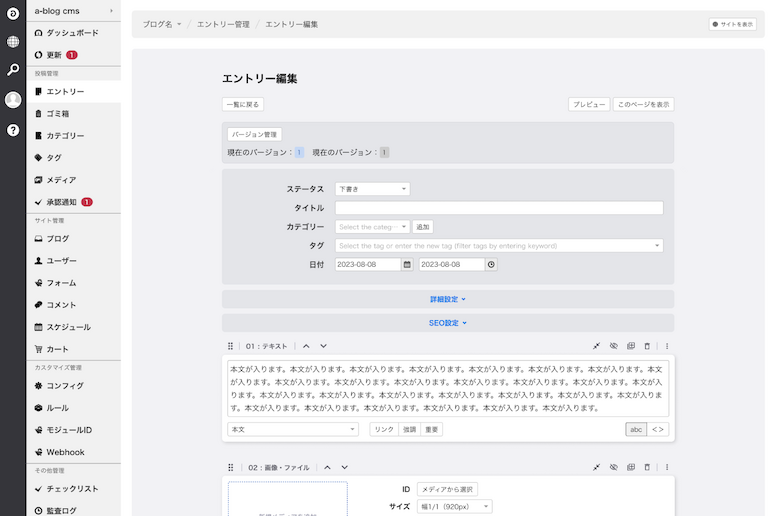
Task: Click the help question mark icon
Action: (13, 130)
